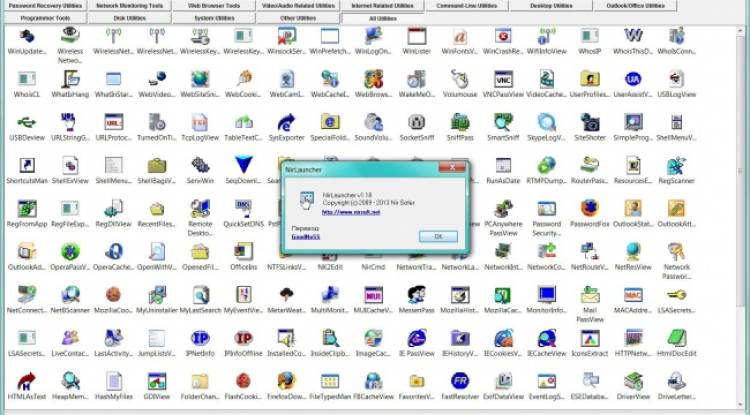The height and width of the screenshot is (415, 750).
Task: Open the IconsExtract utility
Action: tap(590, 339)
